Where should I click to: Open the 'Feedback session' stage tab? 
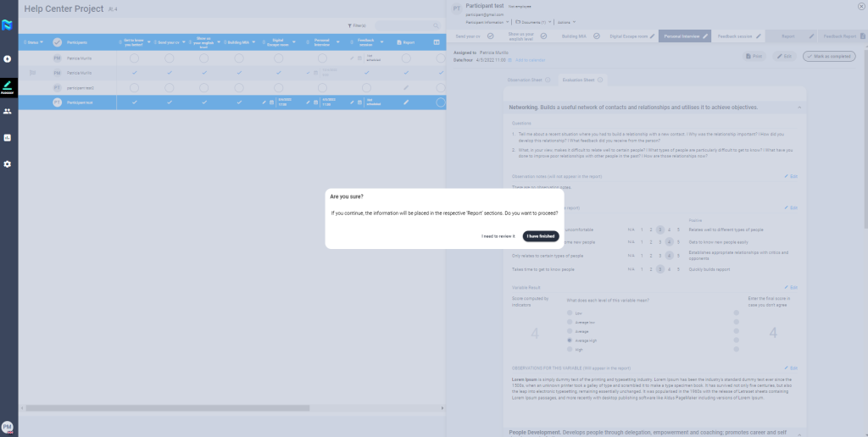coord(737,36)
